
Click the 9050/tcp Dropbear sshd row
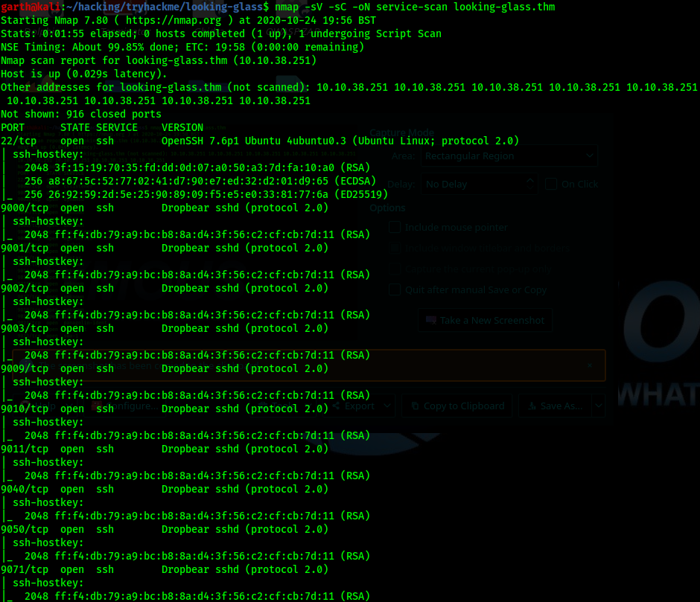[x=165, y=529]
